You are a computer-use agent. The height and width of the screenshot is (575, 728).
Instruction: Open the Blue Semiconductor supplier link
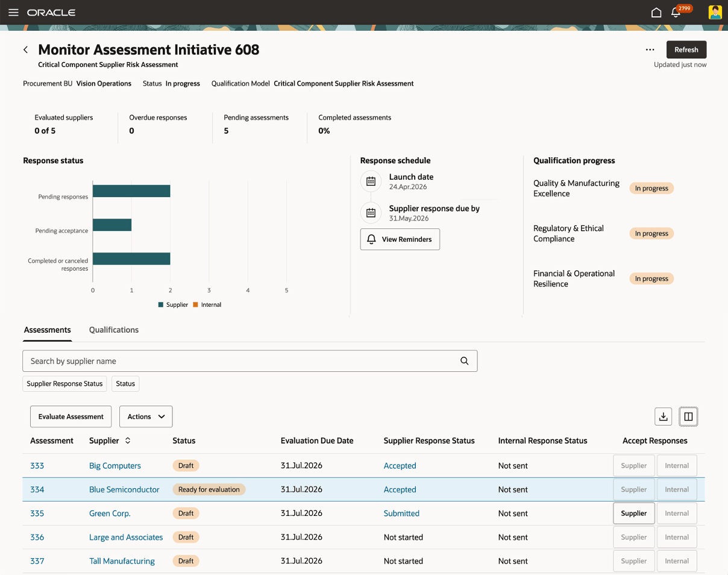coord(124,489)
